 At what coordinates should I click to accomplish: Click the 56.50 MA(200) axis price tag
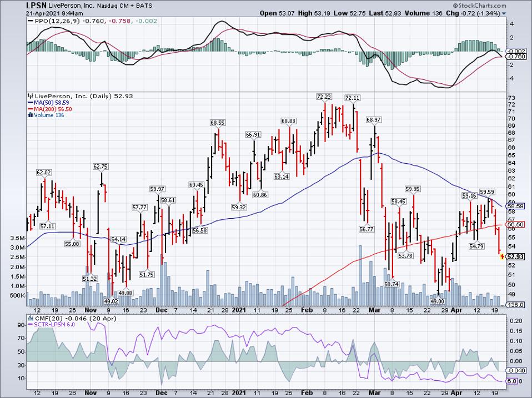515,224
